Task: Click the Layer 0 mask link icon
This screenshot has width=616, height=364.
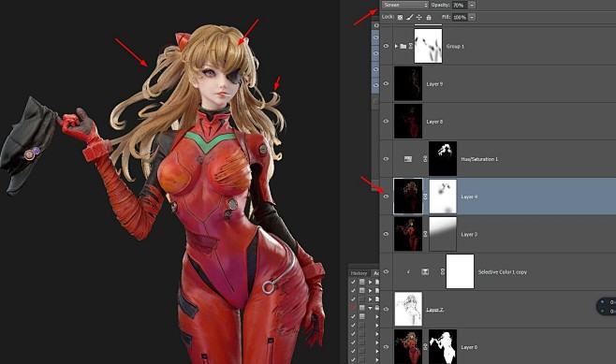Action: pyautogui.click(x=425, y=347)
